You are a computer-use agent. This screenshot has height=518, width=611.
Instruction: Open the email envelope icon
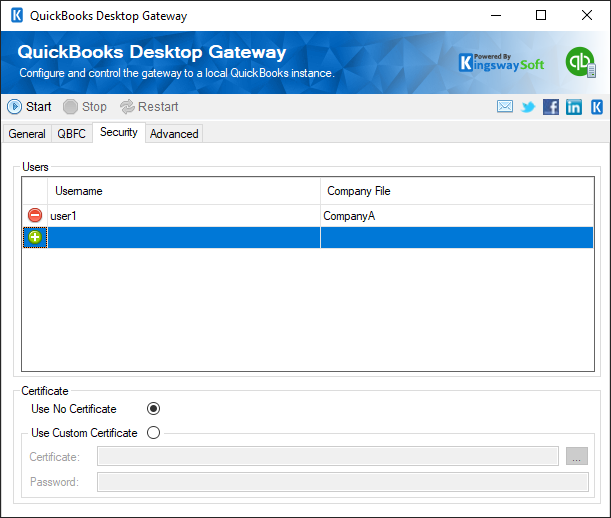[x=505, y=106]
